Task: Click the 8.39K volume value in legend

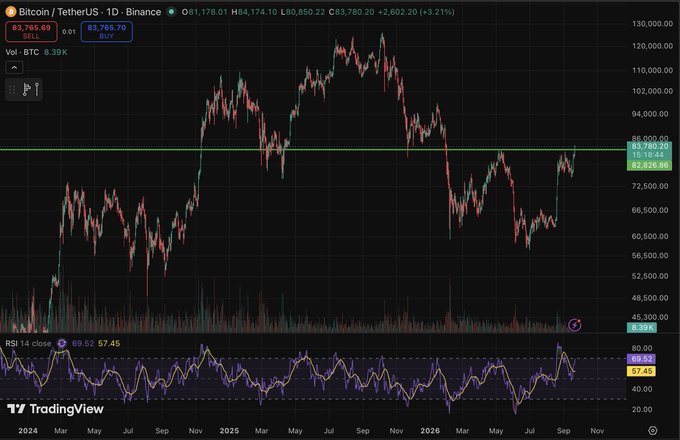Action: pyautogui.click(x=56, y=52)
